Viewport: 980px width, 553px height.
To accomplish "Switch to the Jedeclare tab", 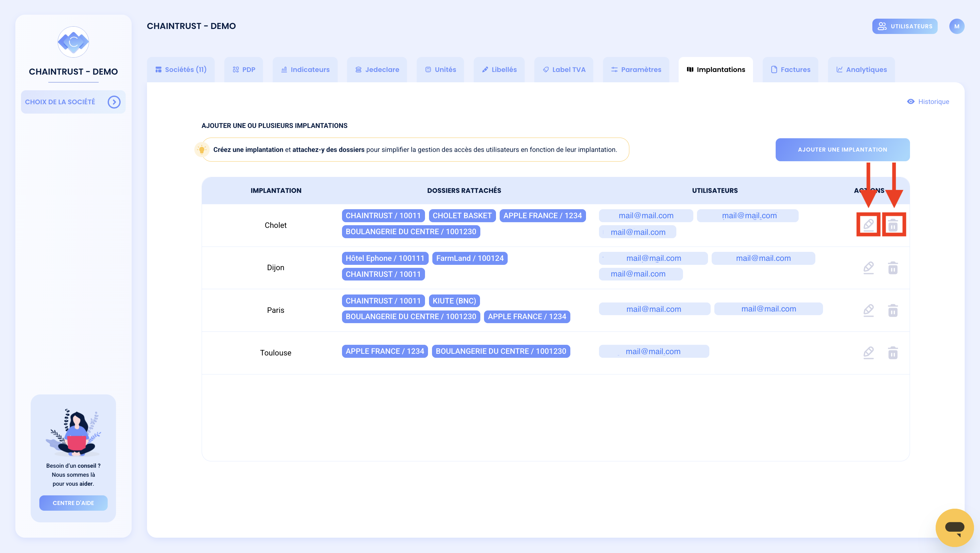I will (377, 70).
